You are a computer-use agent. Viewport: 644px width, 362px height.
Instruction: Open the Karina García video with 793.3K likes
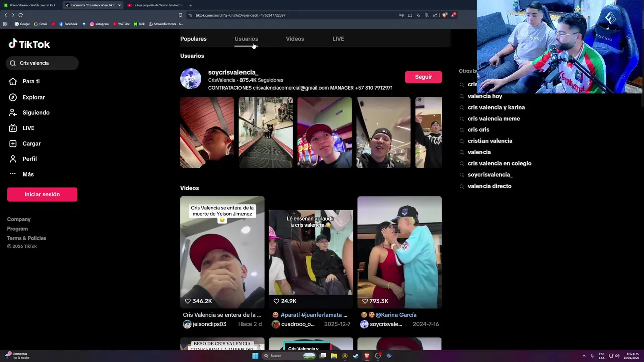tap(399, 252)
